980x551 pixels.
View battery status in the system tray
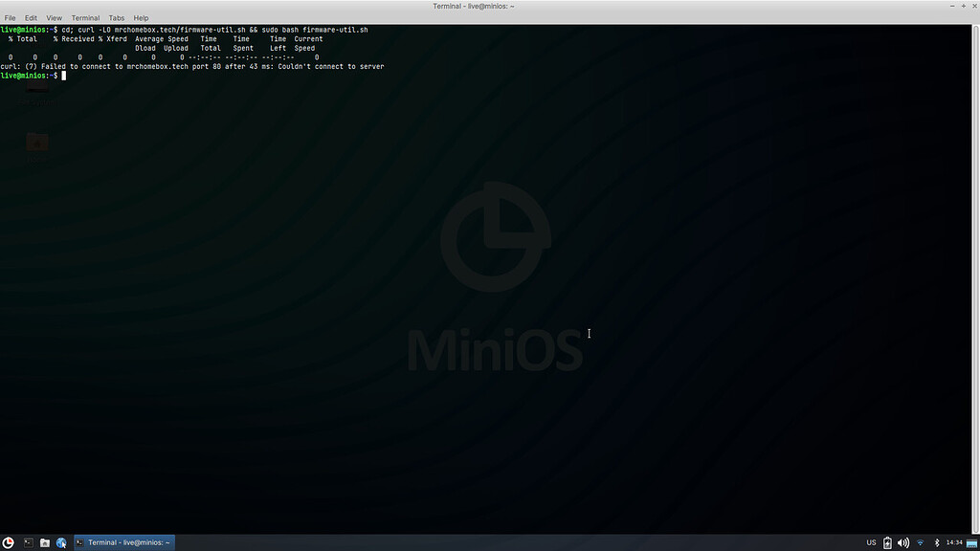(x=887, y=542)
